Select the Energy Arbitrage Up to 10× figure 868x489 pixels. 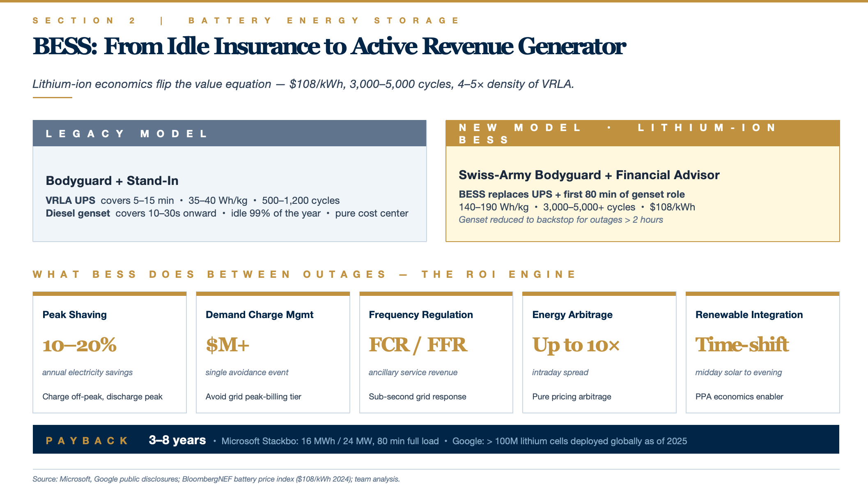[576, 345]
